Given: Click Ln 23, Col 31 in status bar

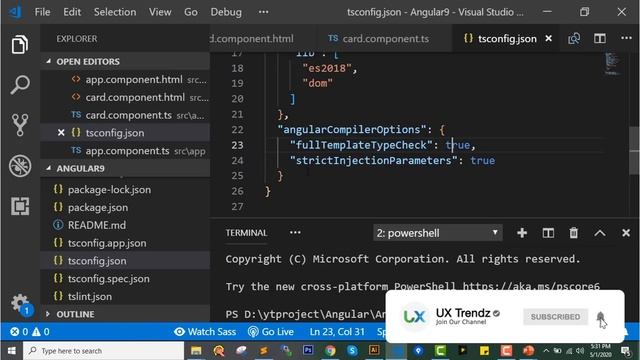Looking at the screenshot, I should 337,331.
